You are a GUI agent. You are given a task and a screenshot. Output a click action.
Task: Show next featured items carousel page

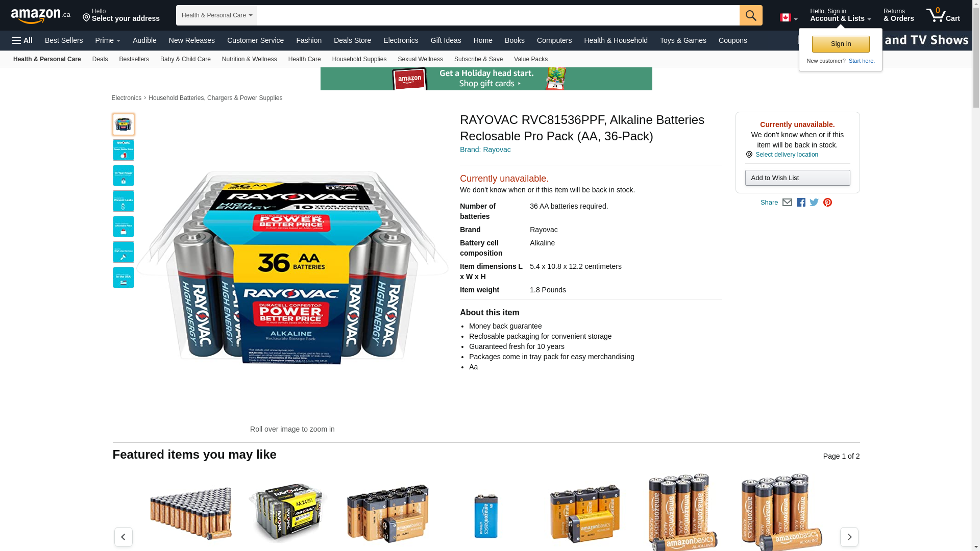pyautogui.click(x=849, y=537)
